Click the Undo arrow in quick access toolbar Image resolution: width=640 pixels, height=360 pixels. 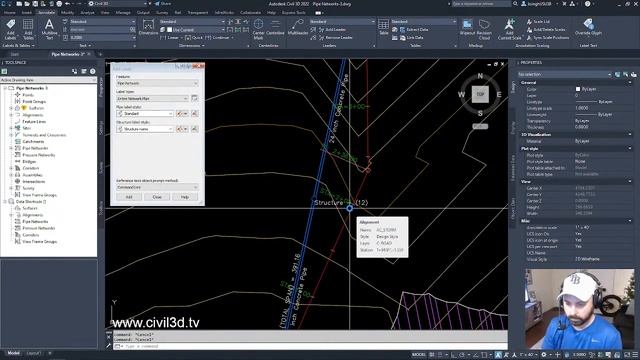(68, 4)
